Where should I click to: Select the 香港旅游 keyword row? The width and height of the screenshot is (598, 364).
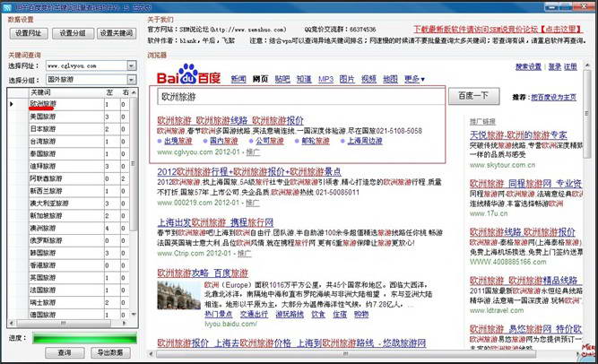click(x=69, y=265)
